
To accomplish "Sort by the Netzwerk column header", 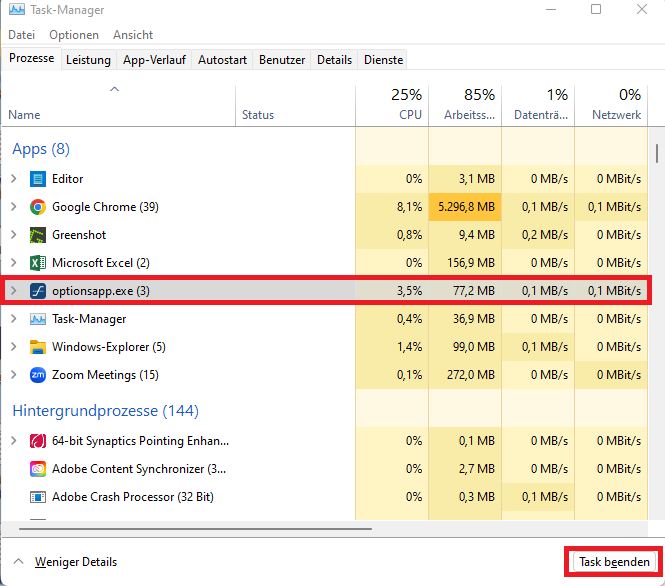I will tap(611, 106).
